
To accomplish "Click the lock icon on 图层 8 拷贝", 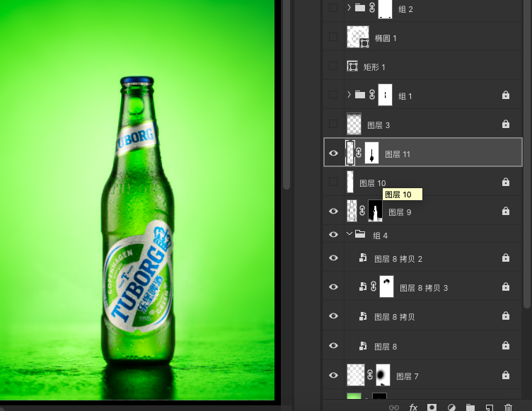I will pos(506,316).
